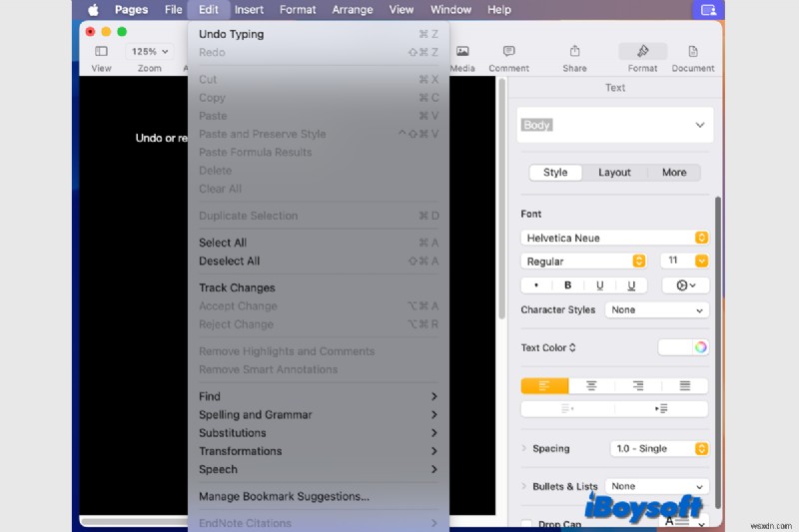
Task: Open the Window menu
Action: pyautogui.click(x=451, y=10)
